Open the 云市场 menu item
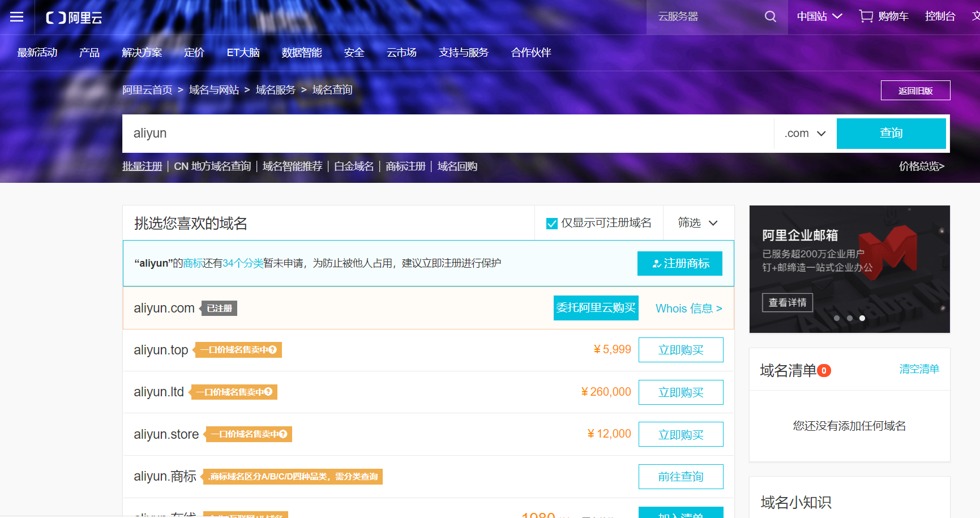 point(401,53)
